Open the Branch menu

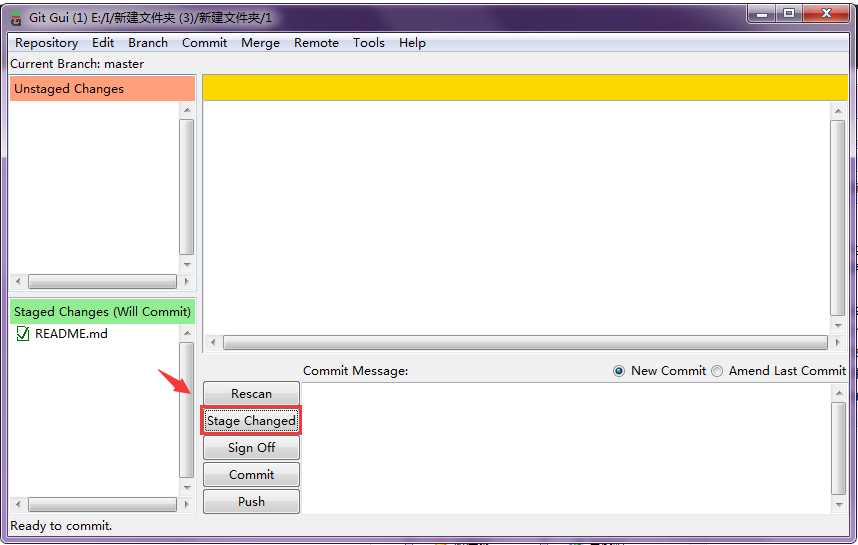coord(148,43)
